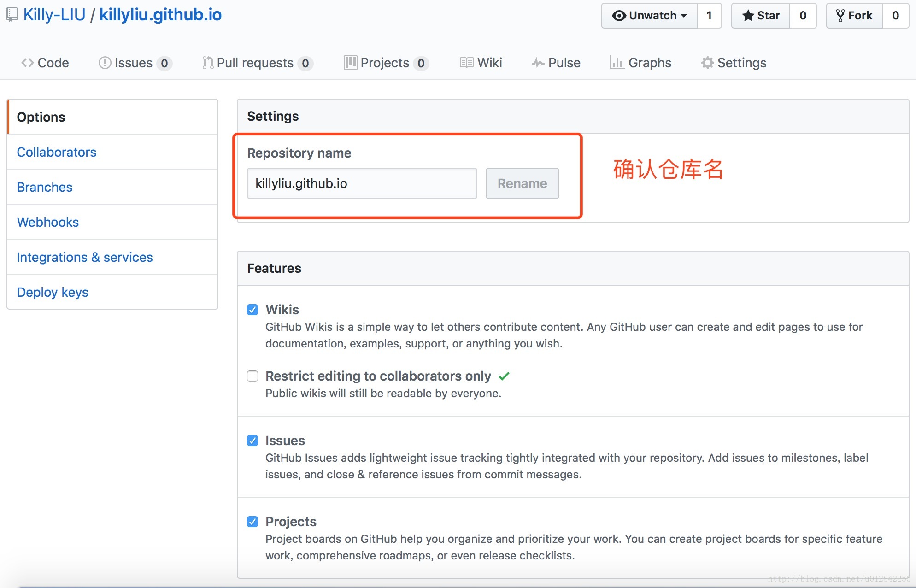916x588 pixels.
Task: Click the stargazers count next to Star
Action: point(803,16)
